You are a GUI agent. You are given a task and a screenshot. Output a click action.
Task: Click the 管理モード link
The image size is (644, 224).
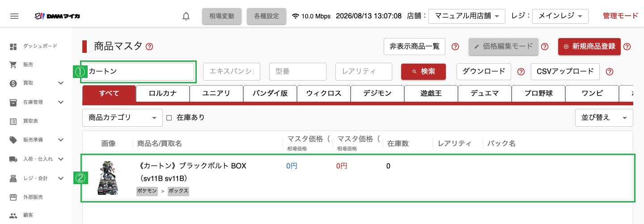pyautogui.click(x=620, y=16)
